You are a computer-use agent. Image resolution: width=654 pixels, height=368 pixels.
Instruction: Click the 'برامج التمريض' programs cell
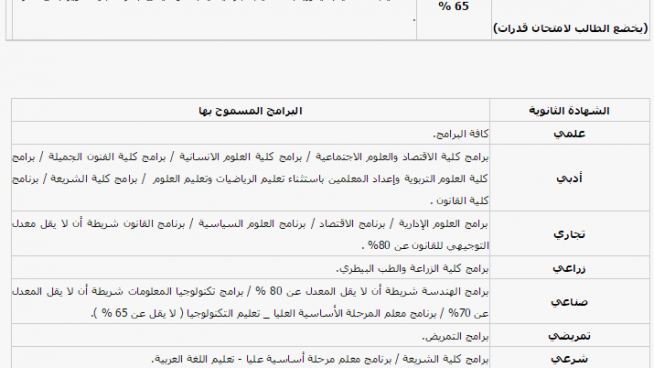coord(455,336)
